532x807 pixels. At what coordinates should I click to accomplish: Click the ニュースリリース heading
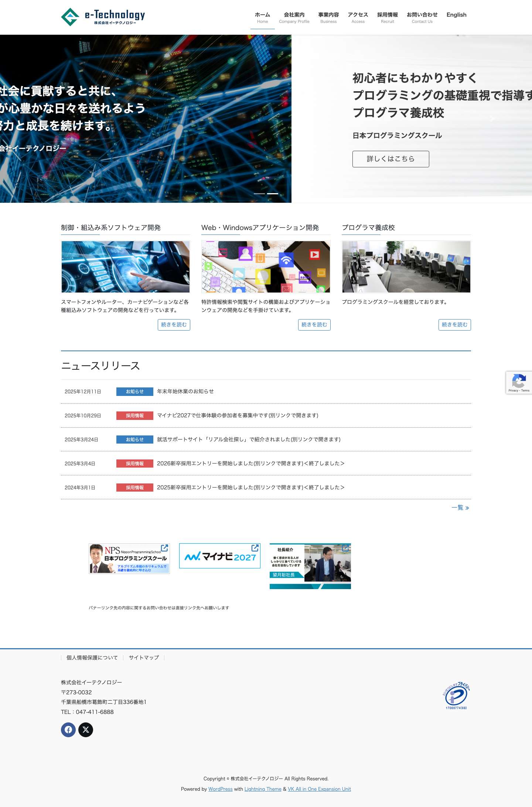click(x=100, y=366)
